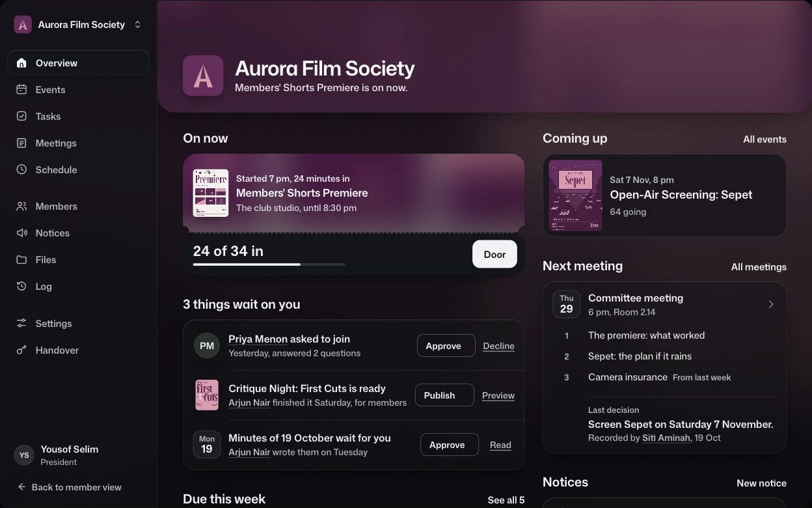Click agenda item 'Camera insurance'
The image size is (812, 508).
[628, 377]
